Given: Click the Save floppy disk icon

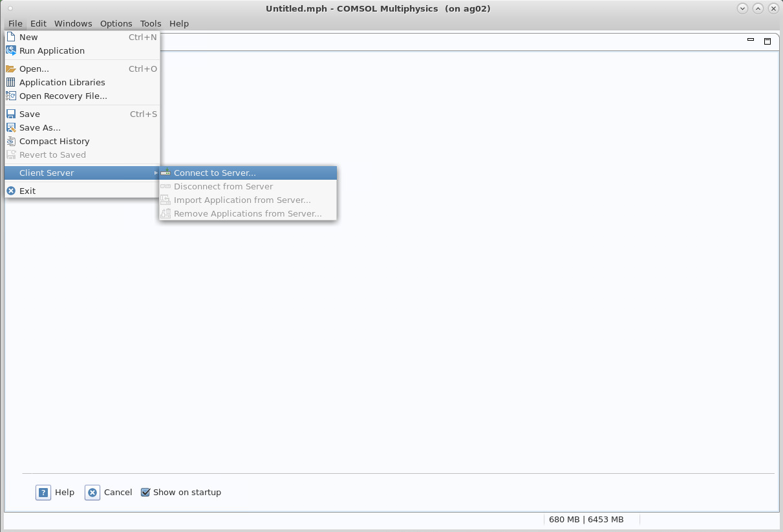Looking at the screenshot, I should 10,114.
